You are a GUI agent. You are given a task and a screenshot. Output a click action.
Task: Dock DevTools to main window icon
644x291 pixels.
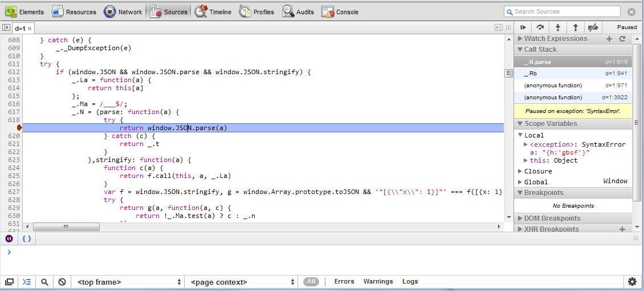9,282
